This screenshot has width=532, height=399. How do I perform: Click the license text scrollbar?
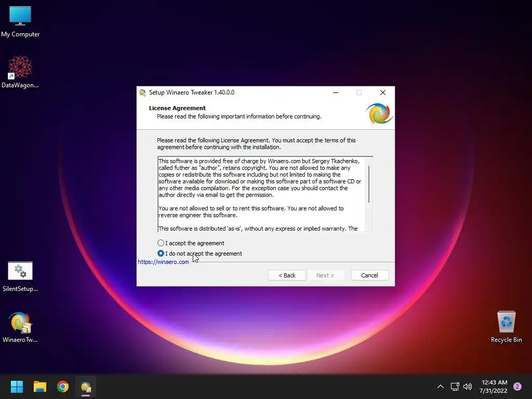click(x=369, y=184)
